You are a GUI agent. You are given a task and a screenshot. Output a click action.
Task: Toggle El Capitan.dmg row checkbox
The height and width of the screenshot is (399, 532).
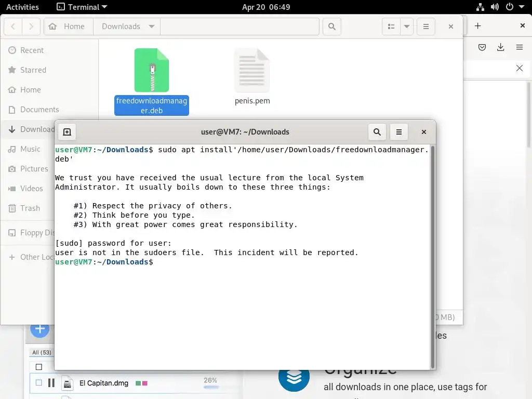click(x=38, y=383)
